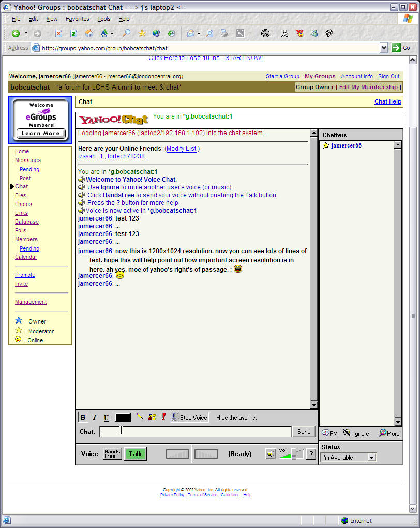Screen dimensions: 420x528
Task: Open the Calendar link in sidebar
Action: 26,257
